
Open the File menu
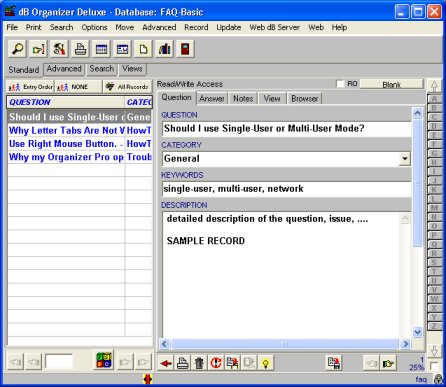pos(12,27)
